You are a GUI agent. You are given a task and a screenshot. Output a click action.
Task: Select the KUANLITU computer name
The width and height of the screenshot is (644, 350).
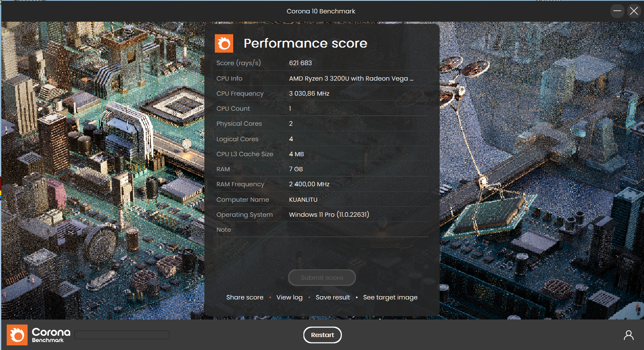point(303,200)
